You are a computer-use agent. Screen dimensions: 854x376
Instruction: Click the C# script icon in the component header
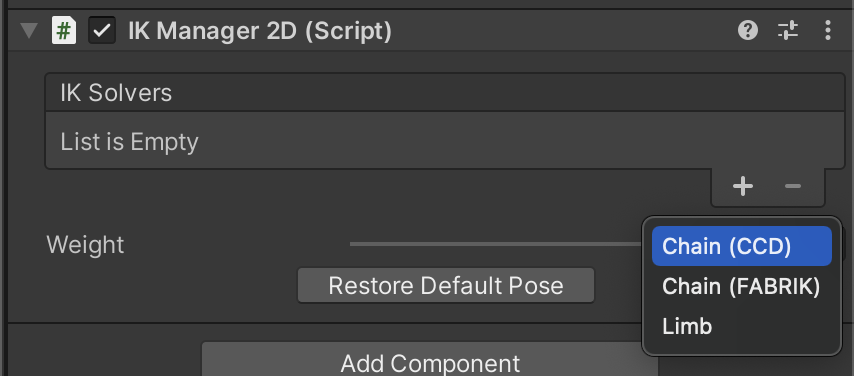tap(63, 31)
